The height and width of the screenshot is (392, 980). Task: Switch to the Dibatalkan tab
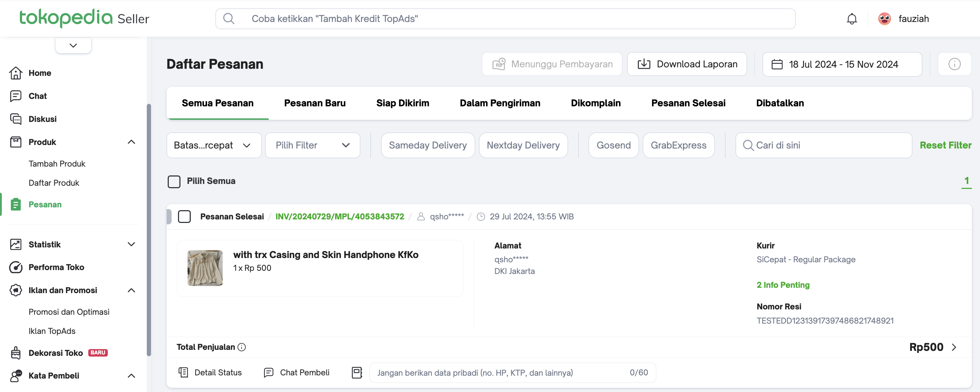pyautogui.click(x=780, y=103)
